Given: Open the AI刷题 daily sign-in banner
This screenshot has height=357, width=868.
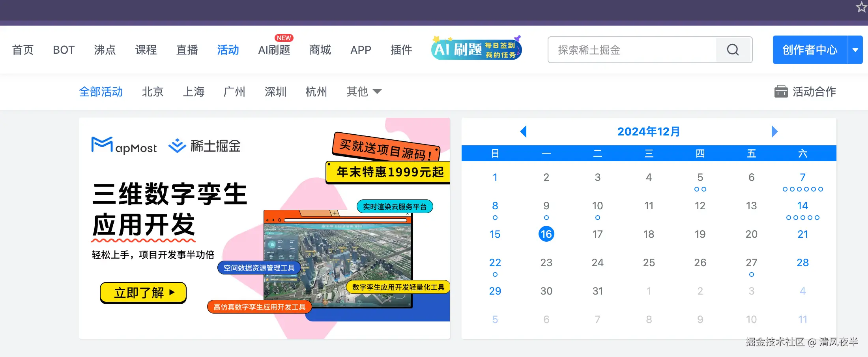Looking at the screenshot, I should point(477,49).
